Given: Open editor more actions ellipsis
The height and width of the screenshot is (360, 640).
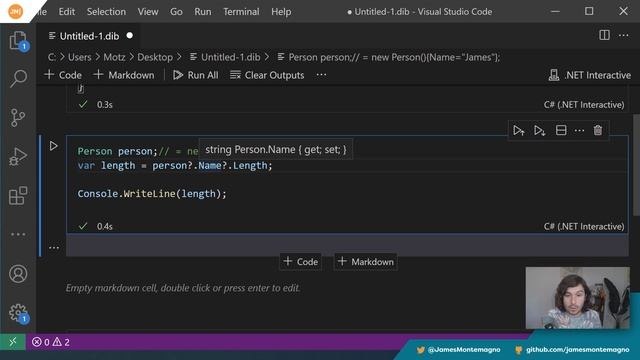Looking at the screenshot, I should coord(624,36).
